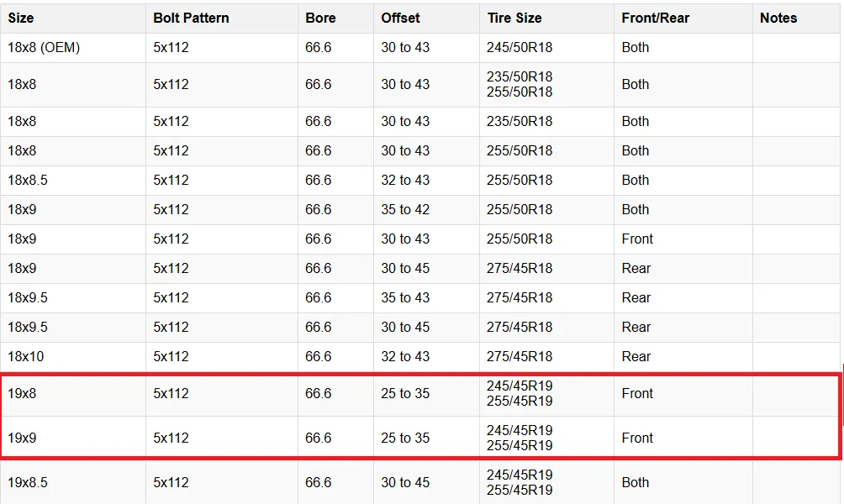Select the 30 to 45 offset in 19x8.5 row

405,483
